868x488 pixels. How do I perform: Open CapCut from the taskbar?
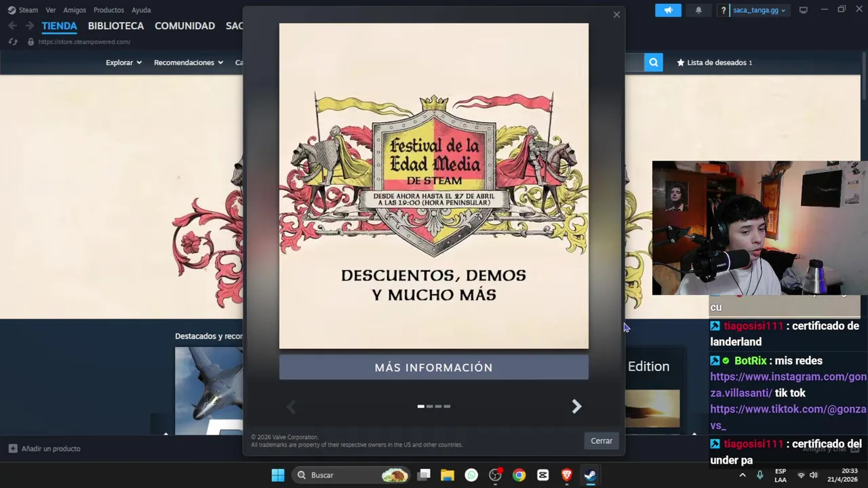coord(542,475)
